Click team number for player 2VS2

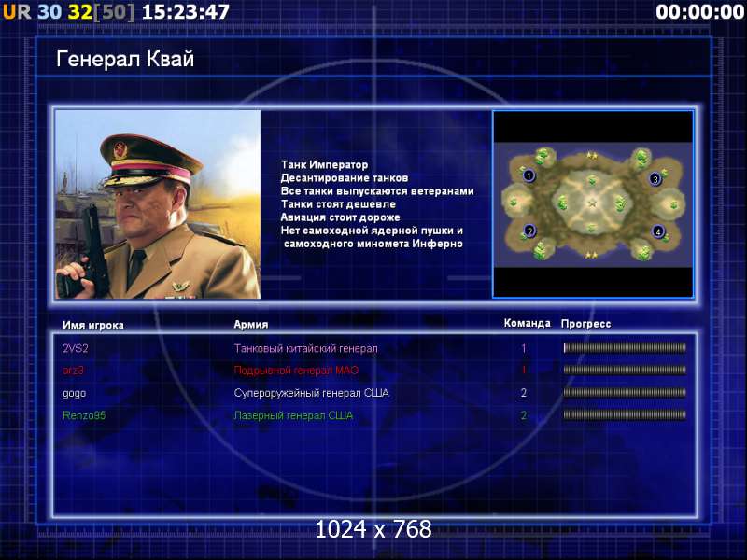click(x=524, y=348)
